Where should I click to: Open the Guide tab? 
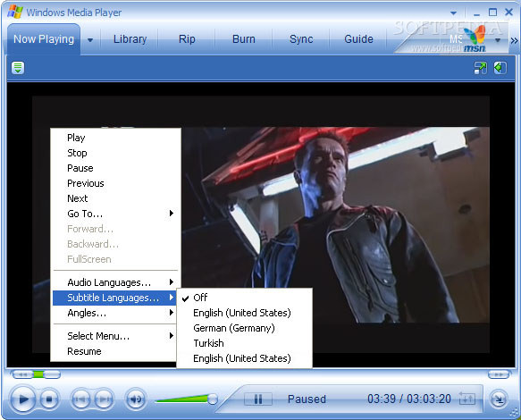coord(358,39)
